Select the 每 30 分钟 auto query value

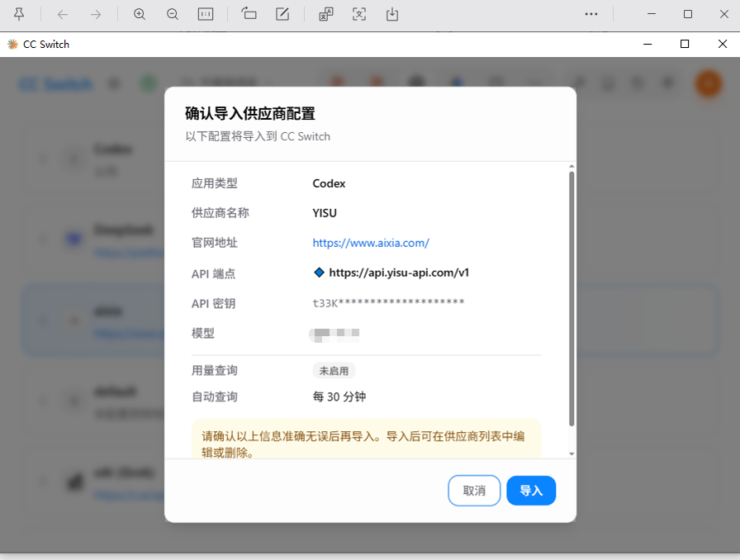(x=339, y=396)
